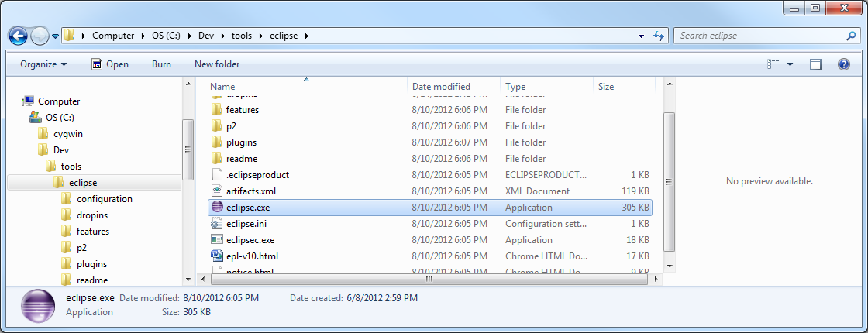868x333 pixels.
Task: Click readme folder icon in file list
Action: tap(216, 158)
